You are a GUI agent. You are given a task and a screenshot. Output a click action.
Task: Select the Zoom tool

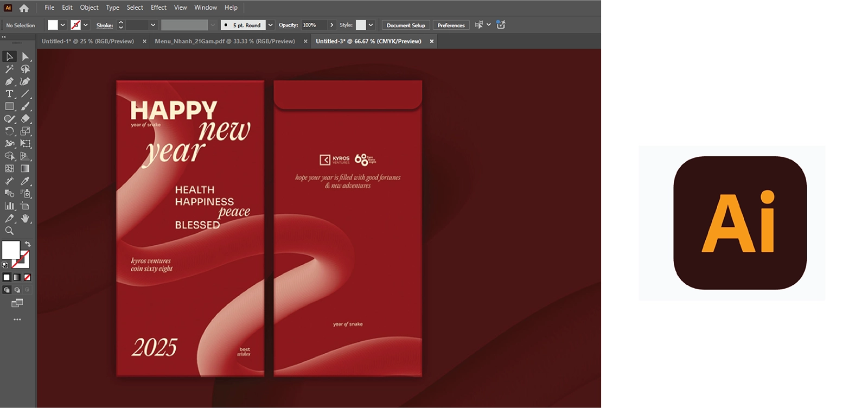click(x=9, y=231)
